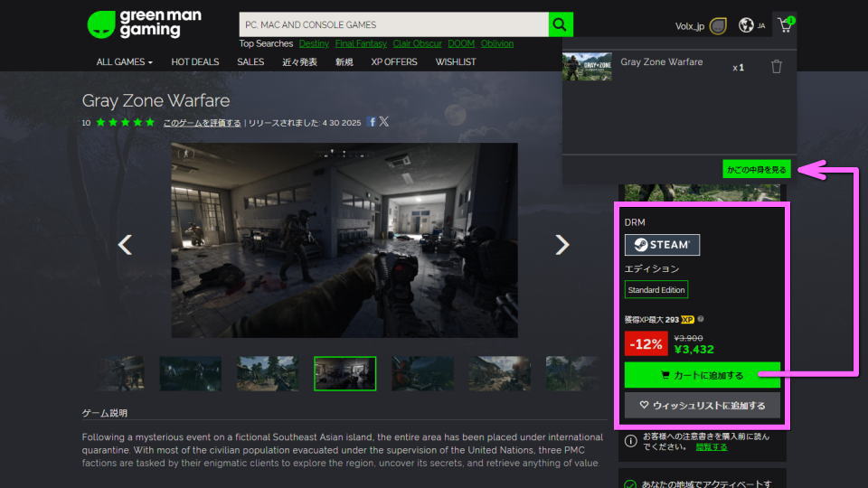Open DOOM top search link
The image size is (868, 488).
(461, 43)
